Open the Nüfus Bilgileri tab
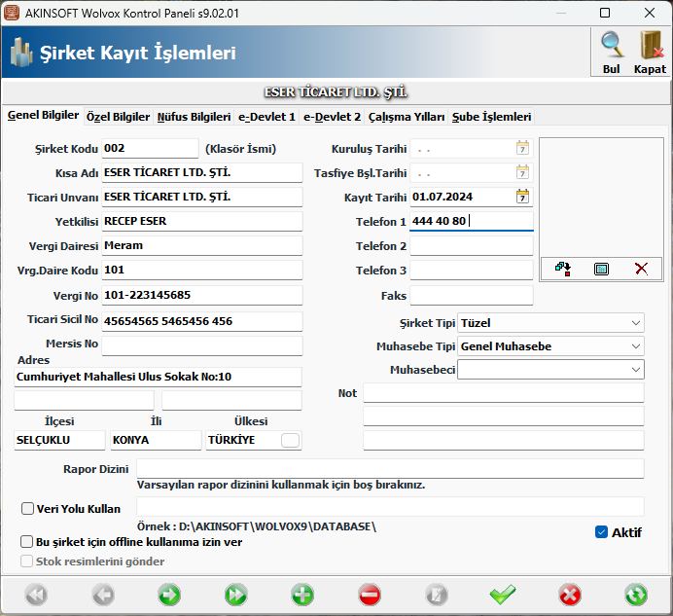The width and height of the screenshot is (673, 616). click(x=194, y=117)
